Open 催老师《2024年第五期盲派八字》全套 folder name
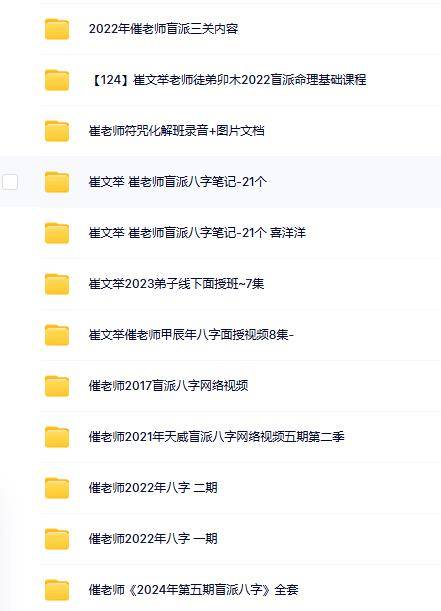The width and height of the screenshot is (441, 611). click(194, 590)
